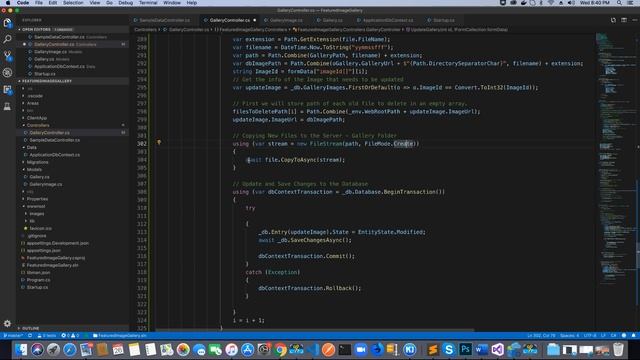The height and width of the screenshot is (360, 640).
Task: Switch to the ApplicationDbContext.cs tab
Action: pos(387,20)
